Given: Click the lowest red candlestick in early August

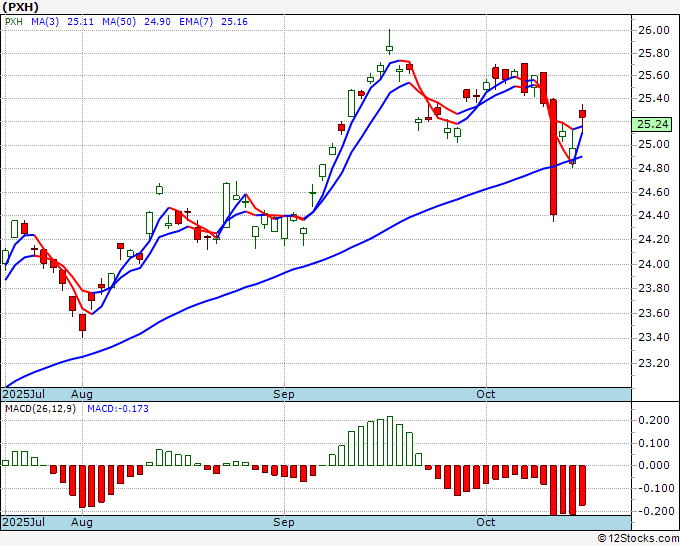Looking at the screenshot, I should click(x=82, y=324).
